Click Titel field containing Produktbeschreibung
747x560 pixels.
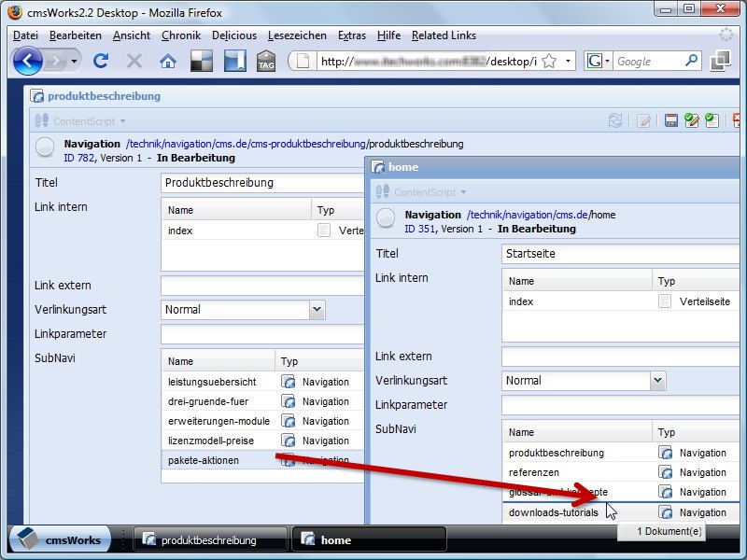tap(263, 183)
